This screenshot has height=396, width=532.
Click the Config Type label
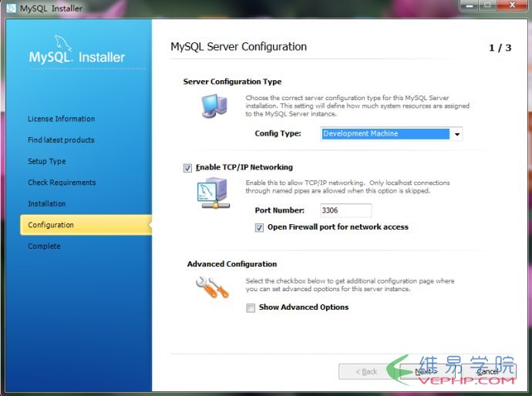pos(278,133)
